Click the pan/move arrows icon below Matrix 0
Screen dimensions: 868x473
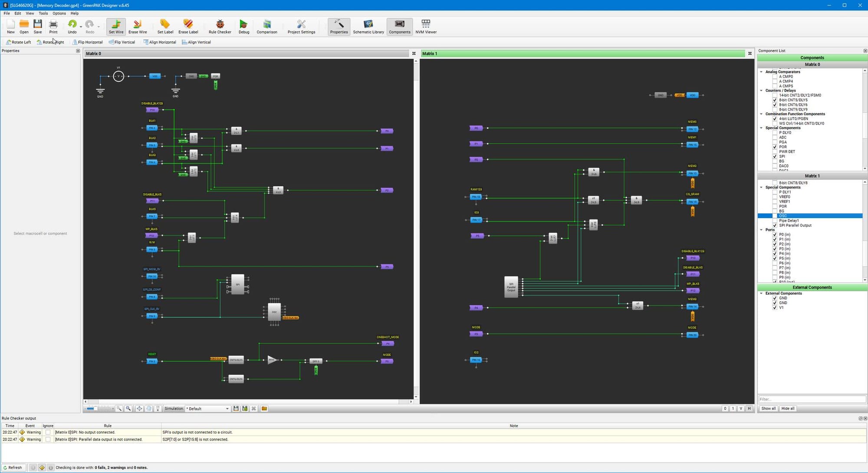tap(139, 408)
